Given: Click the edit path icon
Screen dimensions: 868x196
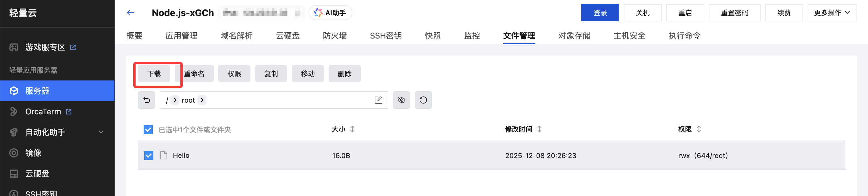Looking at the screenshot, I should point(378,100).
